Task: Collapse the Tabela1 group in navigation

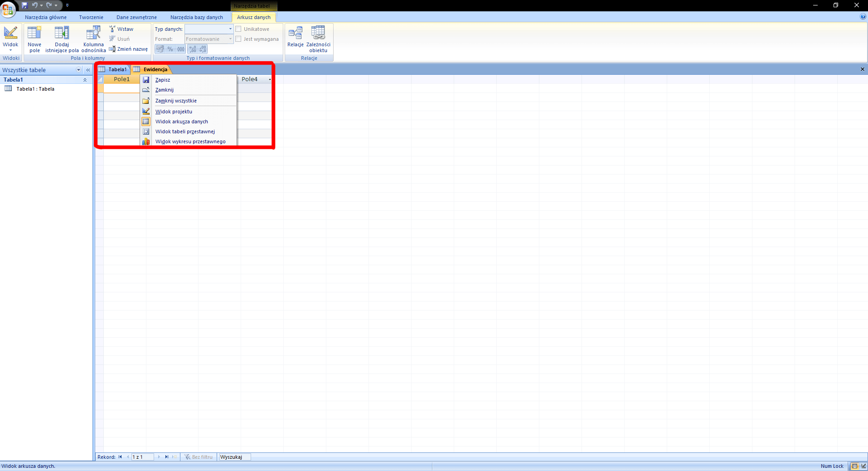Action: click(x=85, y=80)
